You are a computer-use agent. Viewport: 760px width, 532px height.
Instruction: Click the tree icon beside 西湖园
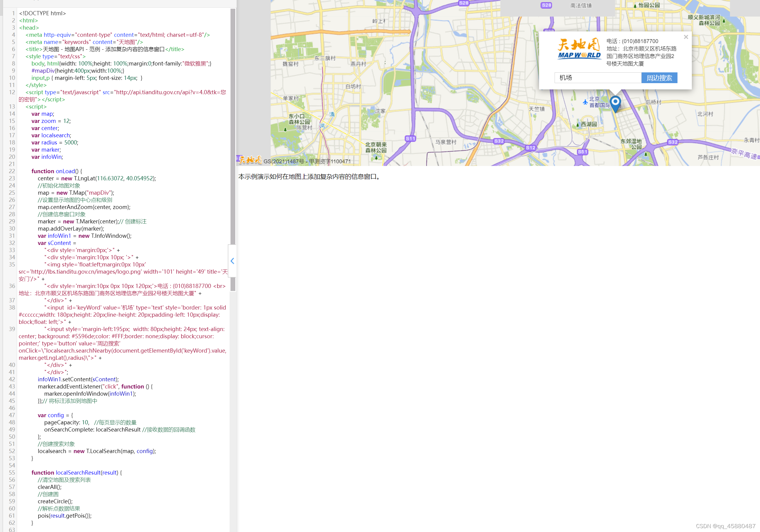[578, 125]
